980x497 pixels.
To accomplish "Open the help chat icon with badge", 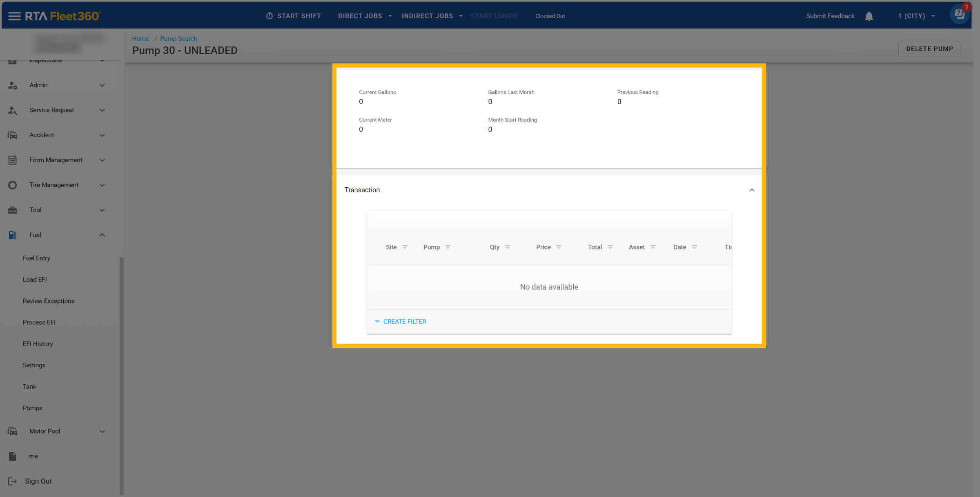I will pos(959,15).
